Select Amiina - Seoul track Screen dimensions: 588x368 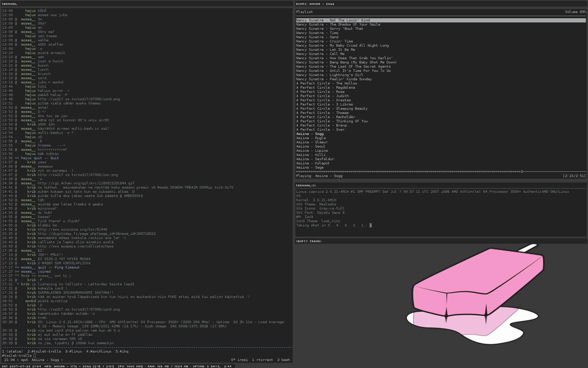(311, 146)
